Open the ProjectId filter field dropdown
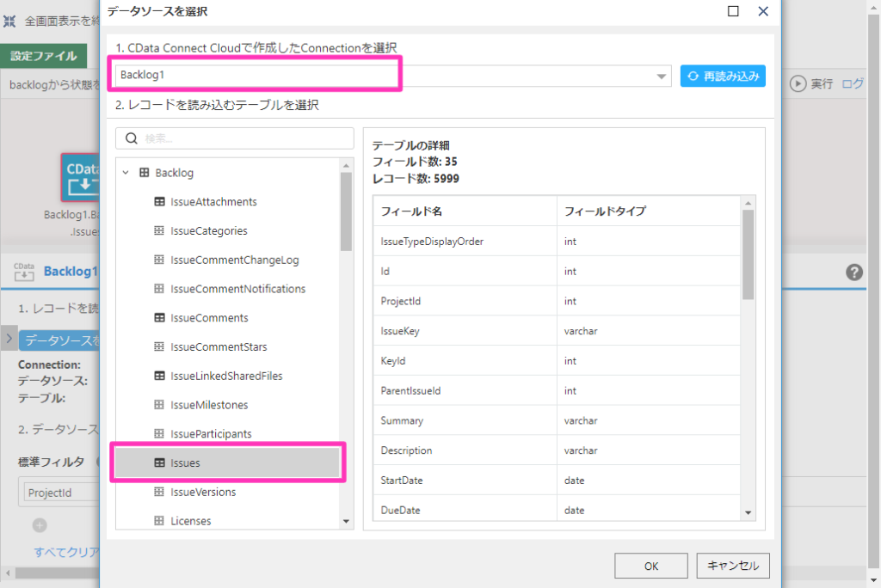 point(59,493)
